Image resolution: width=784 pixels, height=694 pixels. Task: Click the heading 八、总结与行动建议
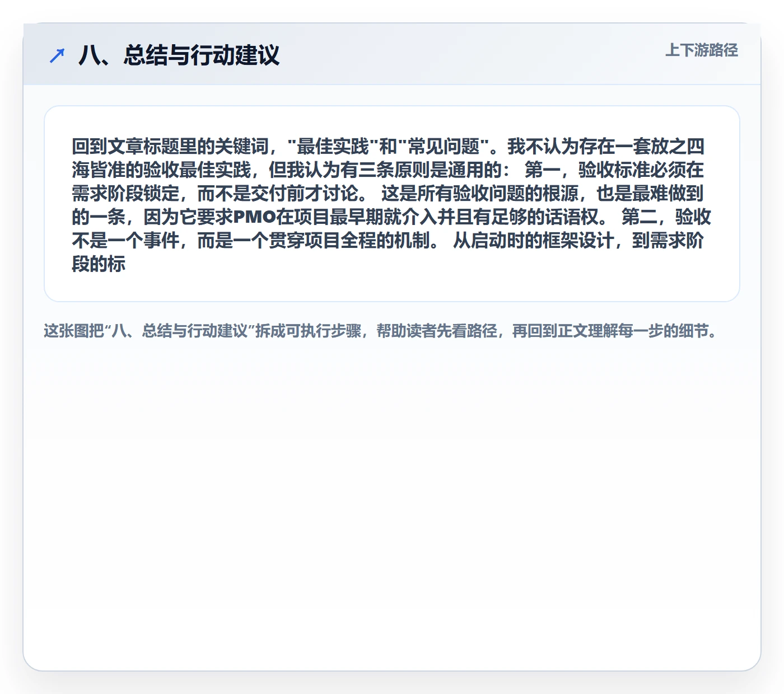coord(179,55)
